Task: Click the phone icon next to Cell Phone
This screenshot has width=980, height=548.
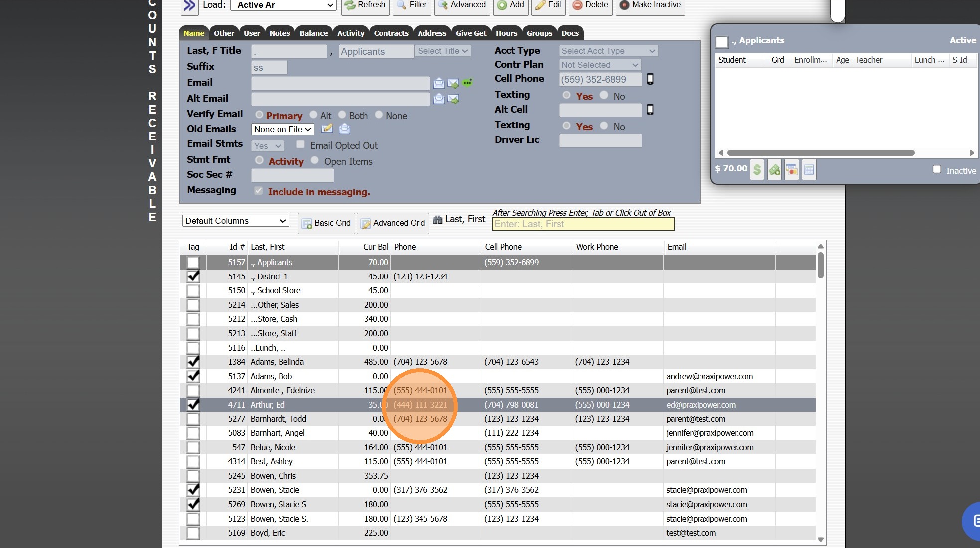Action: (x=650, y=79)
